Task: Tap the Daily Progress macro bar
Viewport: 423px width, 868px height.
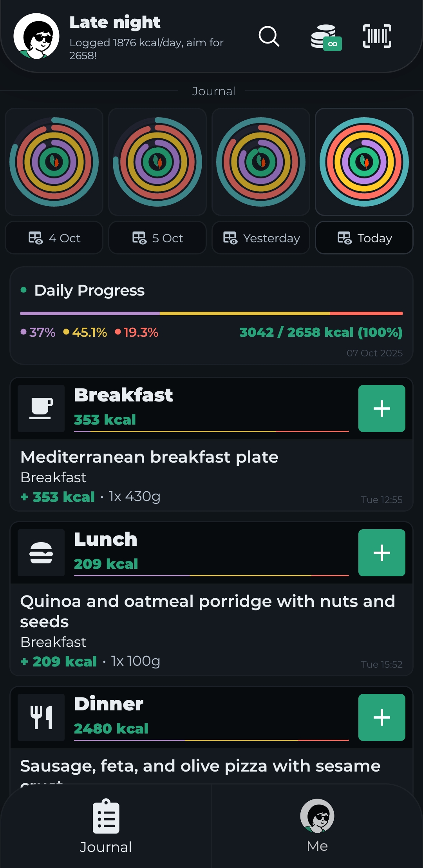Action: pyautogui.click(x=211, y=314)
